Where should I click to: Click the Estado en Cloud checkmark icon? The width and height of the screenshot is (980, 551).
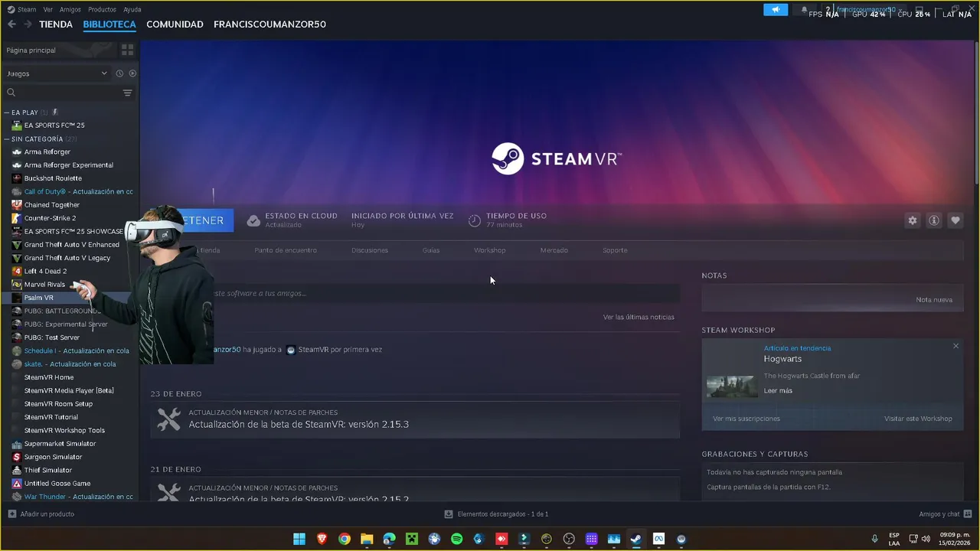point(253,220)
